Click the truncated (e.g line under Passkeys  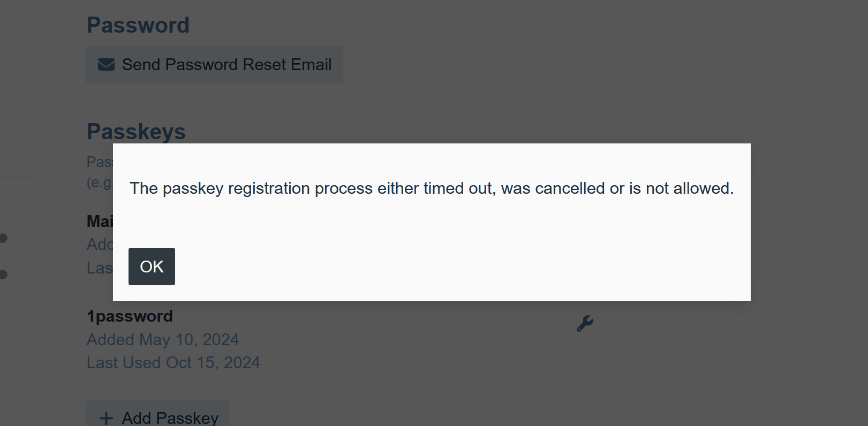pyautogui.click(x=100, y=182)
